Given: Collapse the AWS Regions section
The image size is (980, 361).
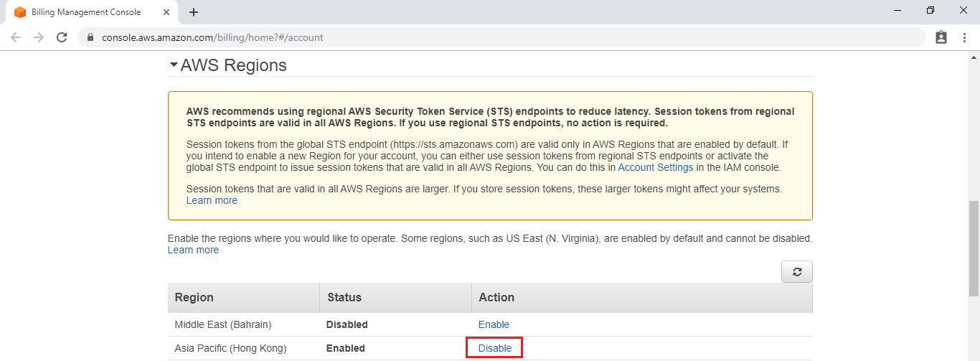Looking at the screenshot, I should pyautogui.click(x=174, y=65).
